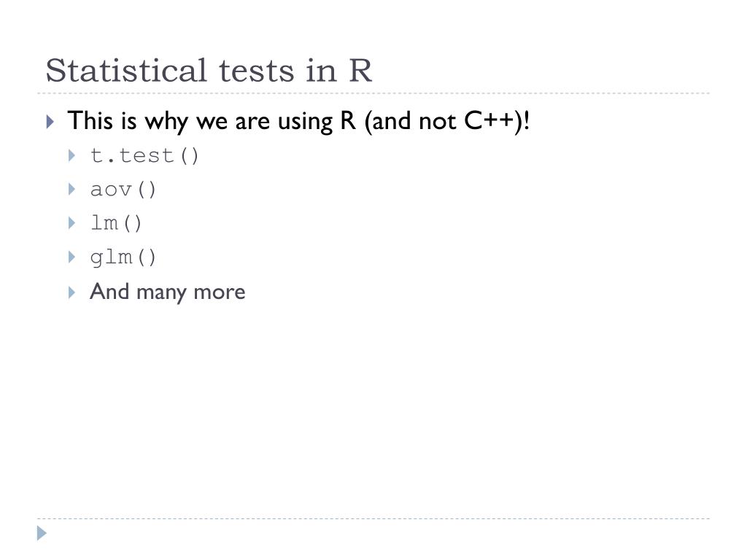Select the glm() code text
747x560 pixels.
[123, 258]
